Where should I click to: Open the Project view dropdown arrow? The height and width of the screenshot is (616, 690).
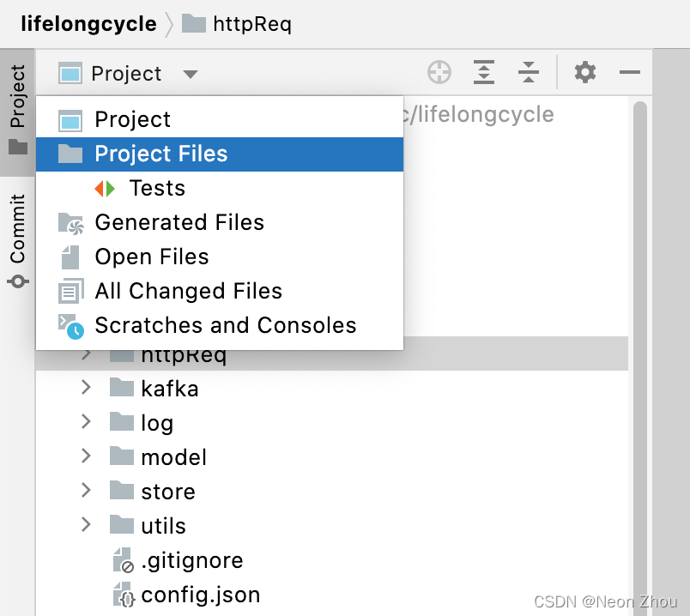pyautogui.click(x=191, y=75)
